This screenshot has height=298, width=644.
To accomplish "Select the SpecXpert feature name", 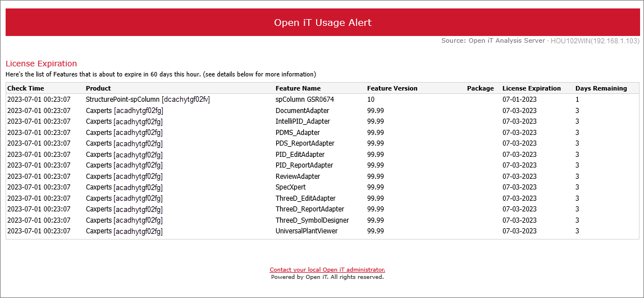I will [290, 187].
